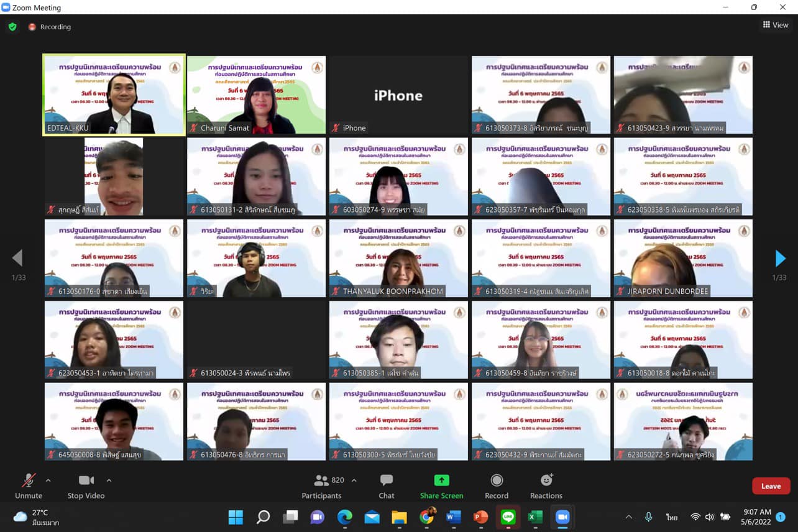Go to the previous page of participants
This screenshot has height=532, width=798.
point(17,258)
